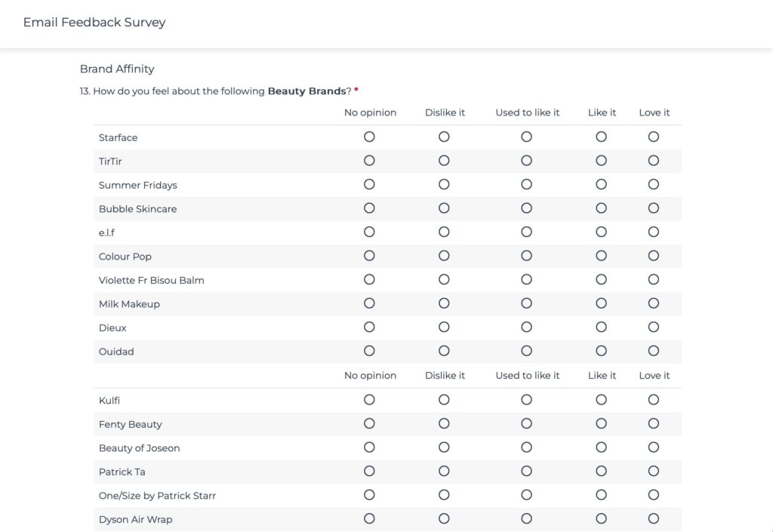Choose "No opinion" for Milk Makeup
Image resolution: width=773 pixels, height=532 pixels.
369,303
